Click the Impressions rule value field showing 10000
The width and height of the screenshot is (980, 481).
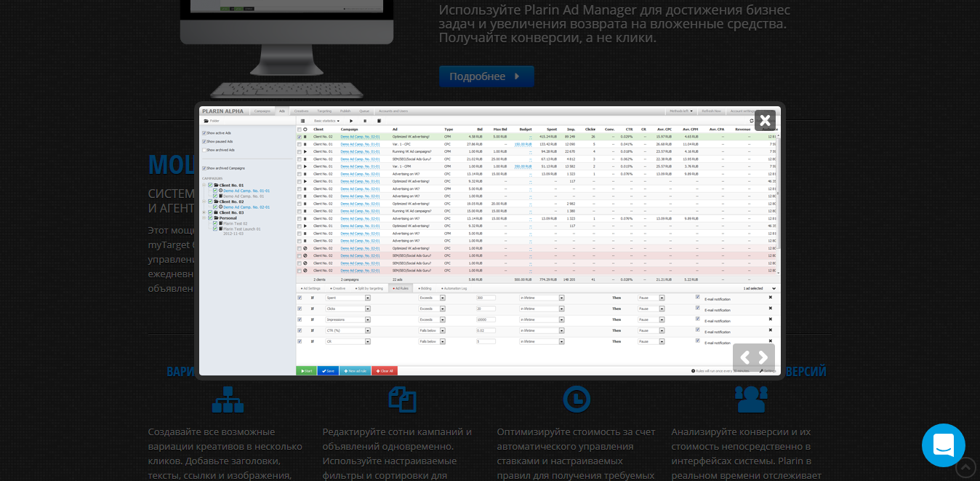[x=486, y=319]
